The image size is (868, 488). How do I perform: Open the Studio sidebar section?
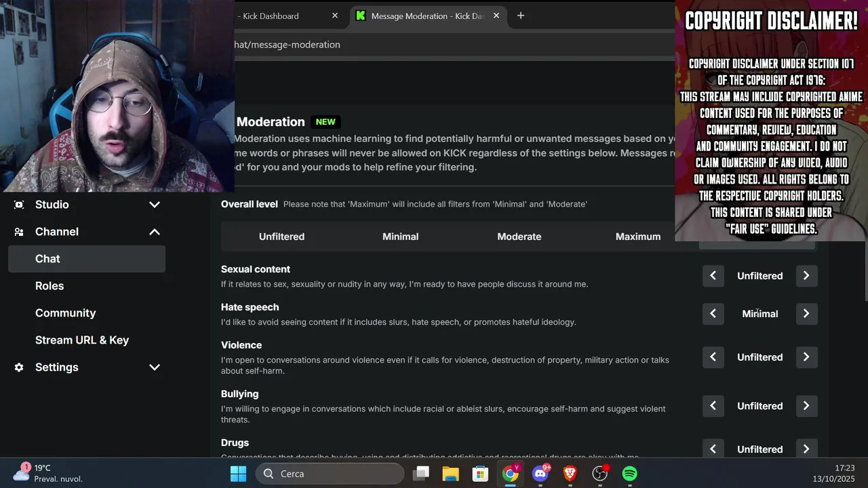[87, 205]
